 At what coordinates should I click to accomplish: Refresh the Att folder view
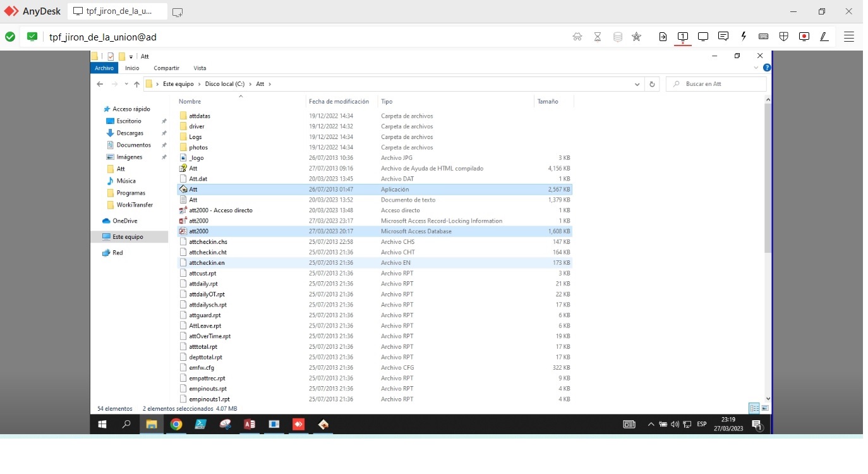coord(653,84)
